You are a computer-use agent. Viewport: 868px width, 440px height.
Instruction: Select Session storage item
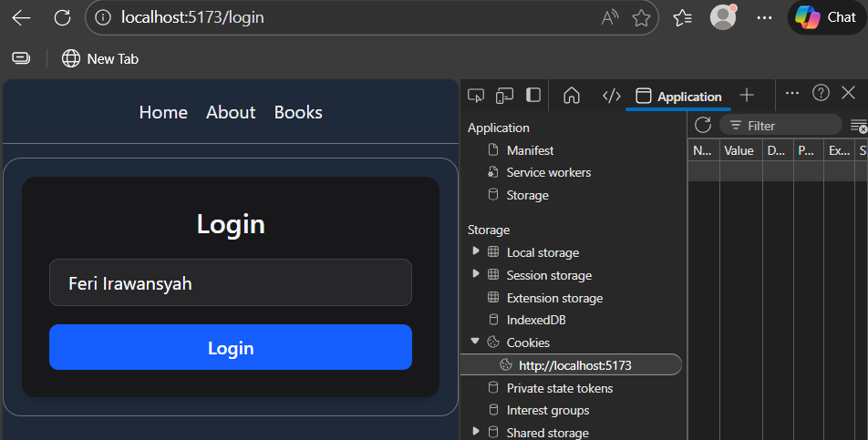click(x=549, y=275)
